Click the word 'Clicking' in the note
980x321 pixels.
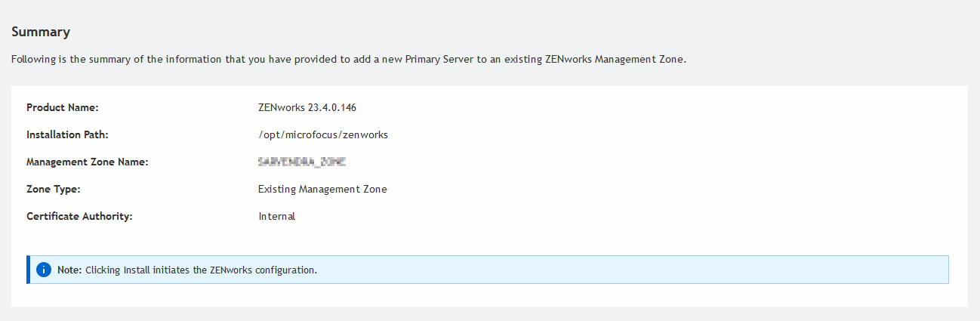pyautogui.click(x=103, y=270)
